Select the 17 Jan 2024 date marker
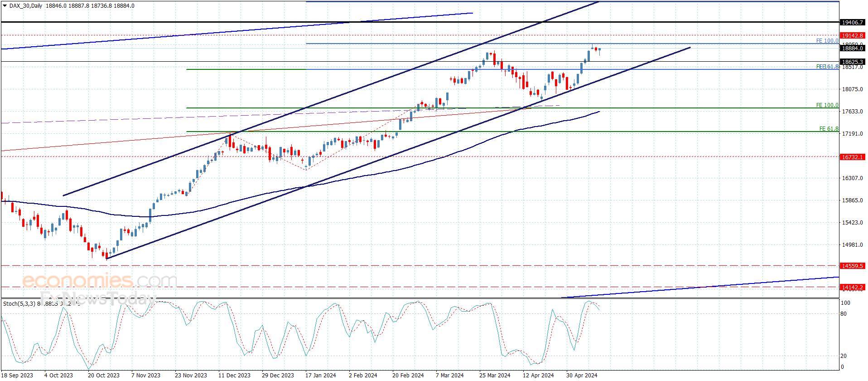This screenshot has width=868, height=381. [x=320, y=375]
